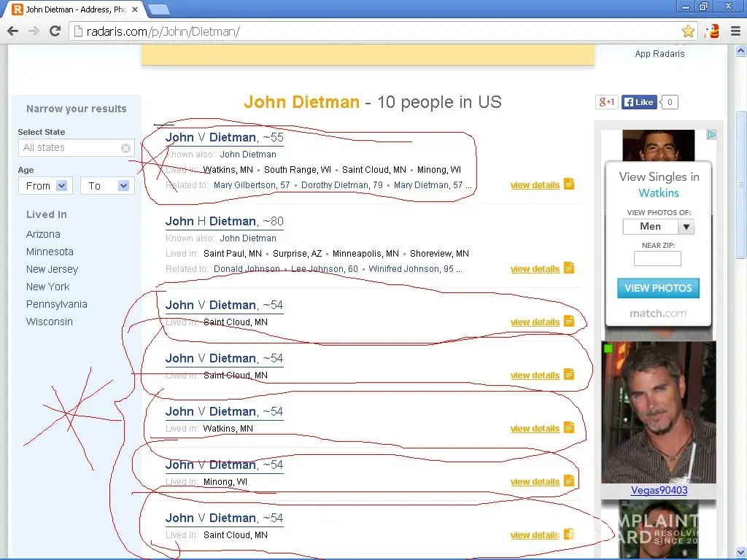Bookmark page with the star icon
This screenshot has height=560, width=747.
point(688,31)
